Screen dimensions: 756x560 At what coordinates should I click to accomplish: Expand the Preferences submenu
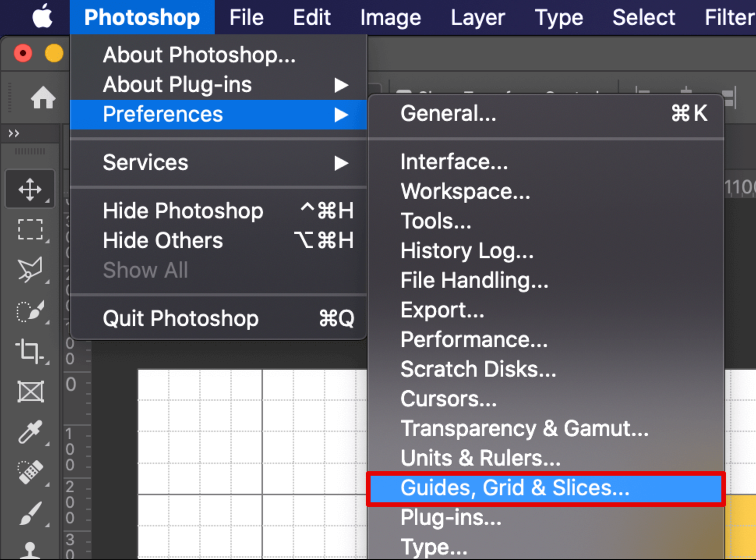(163, 114)
